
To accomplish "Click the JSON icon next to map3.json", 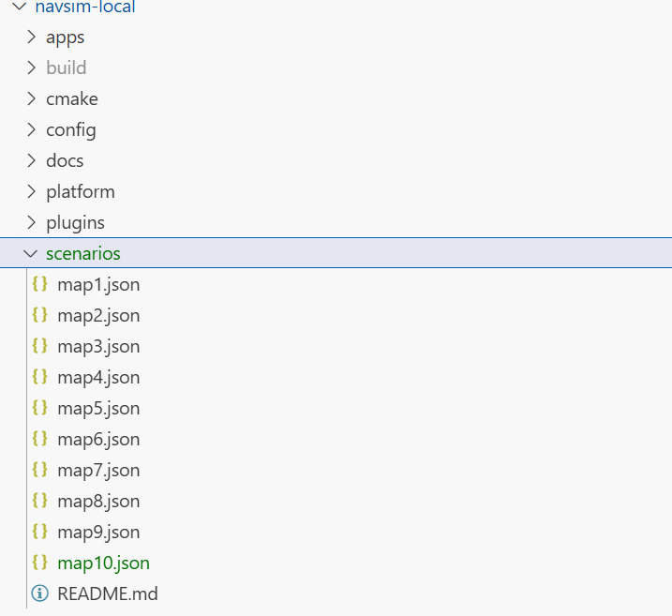I will (x=39, y=346).
